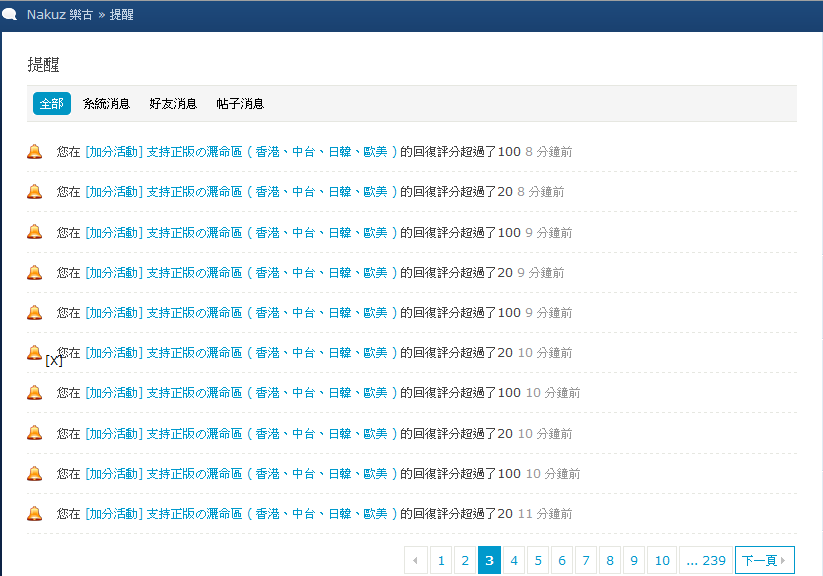Go to page 2
Image resolution: width=823 pixels, height=576 pixels.
(x=465, y=560)
